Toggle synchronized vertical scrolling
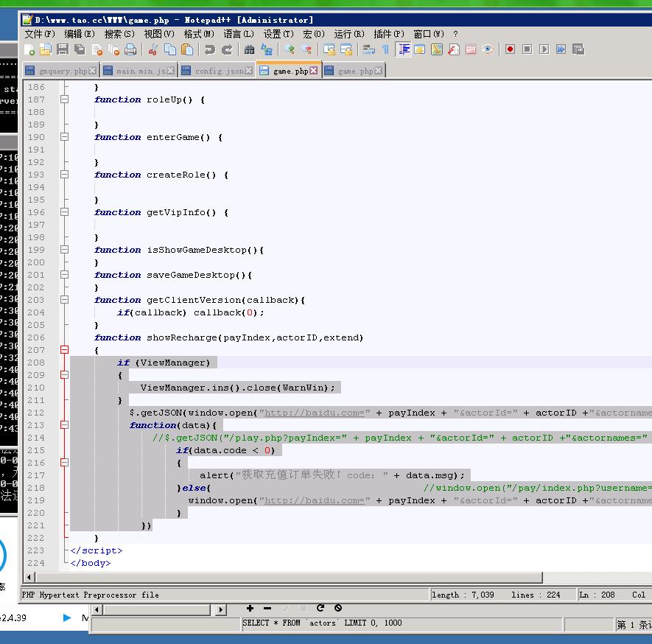Image resolution: width=652 pixels, height=644 pixels. 329,50
